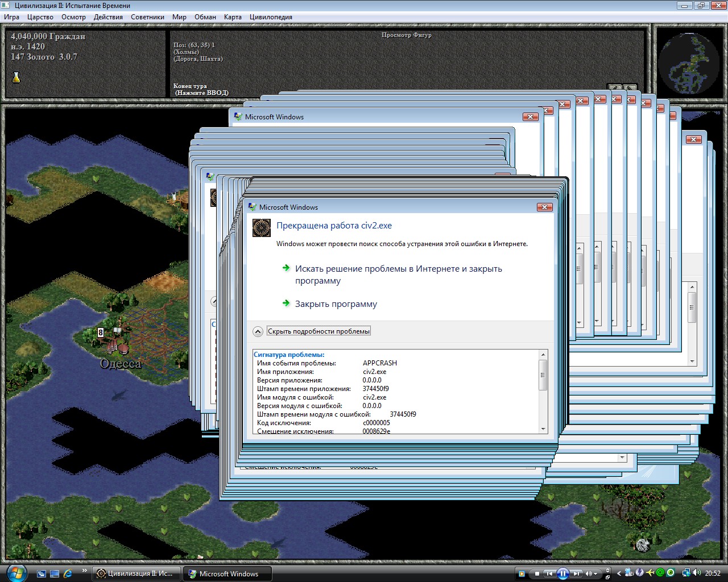Expand the Quick Launch overflow chevron
Screen dimensions: 728x582
pos(85,571)
